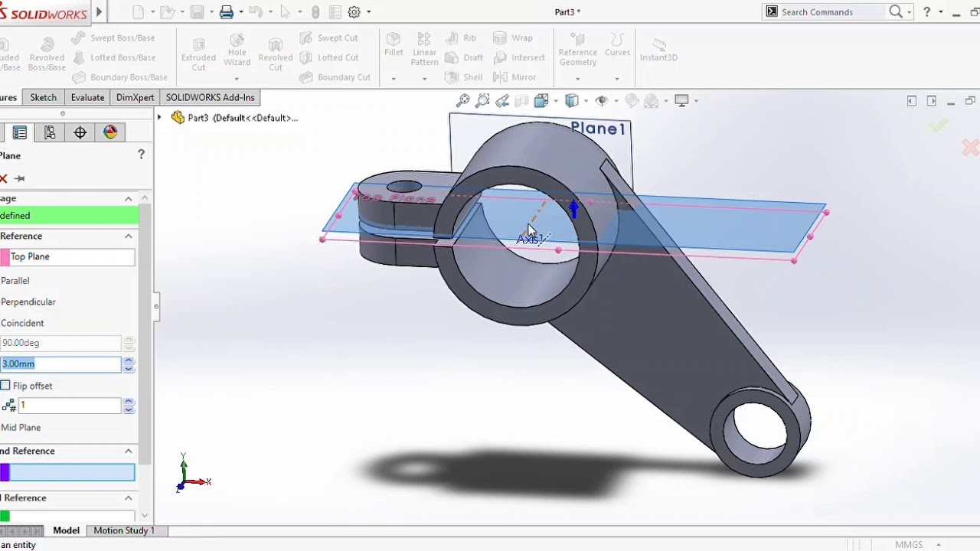
Task: Click the Zoom to Fit icon
Action: 462,100
